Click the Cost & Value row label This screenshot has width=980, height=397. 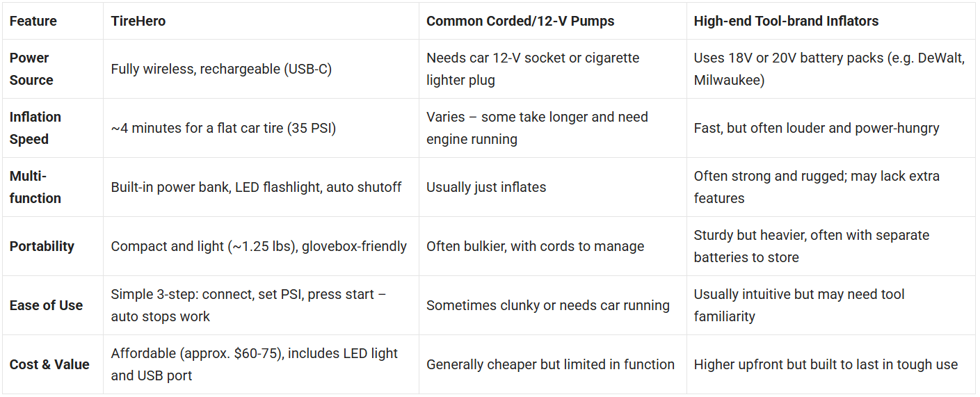click(x=49, y=364)
